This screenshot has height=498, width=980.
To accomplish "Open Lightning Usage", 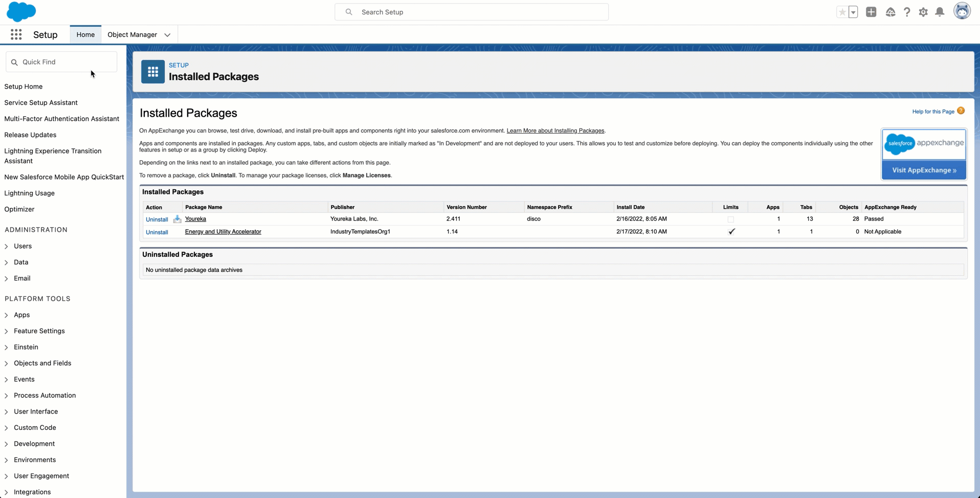I will (29, 193).
